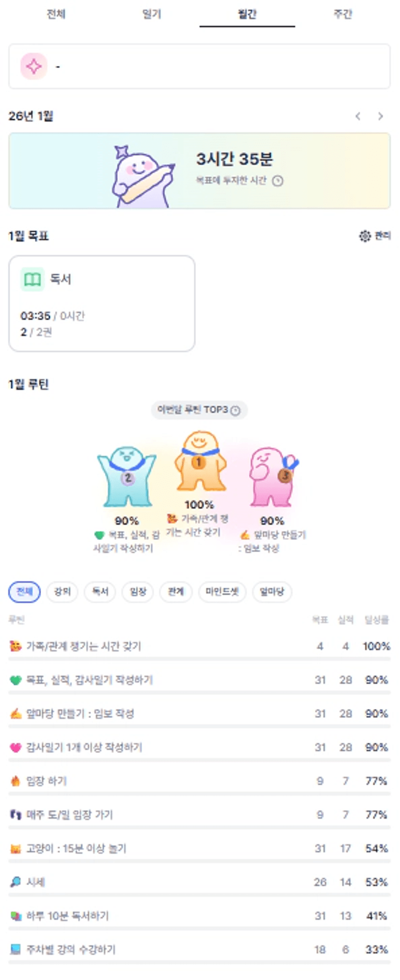The width and height of the screenshot is (400, 980).
Task: Click the magnifier icon beside the 시세 routine
Action: [15, 882]
